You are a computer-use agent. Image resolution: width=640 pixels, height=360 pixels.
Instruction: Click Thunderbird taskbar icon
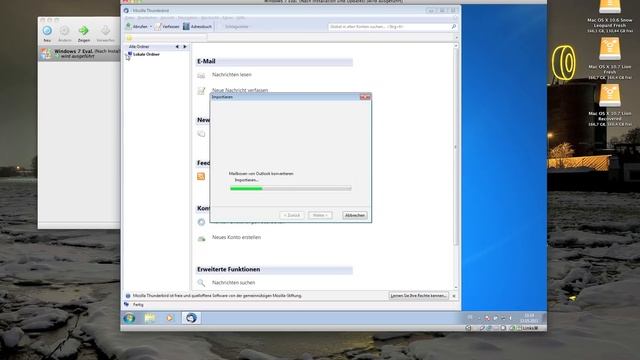click(191, 318)
